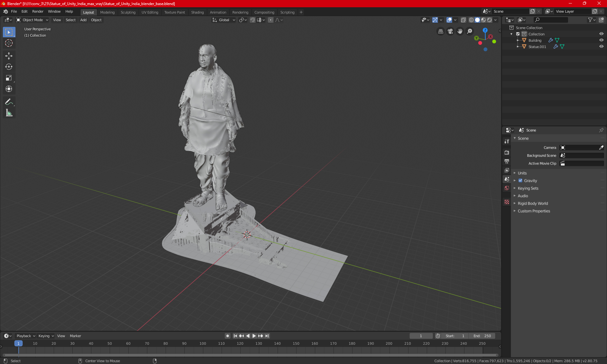Image resolution: width=607 pixels, height=364 pixels.
Task: Open the Tool properties tab
Action: (507, 141)
